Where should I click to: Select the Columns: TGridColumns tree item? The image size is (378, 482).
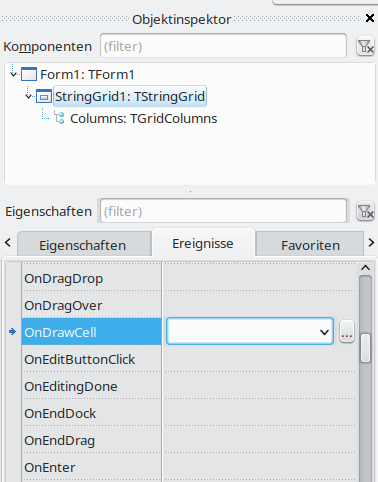click(143, 118)
